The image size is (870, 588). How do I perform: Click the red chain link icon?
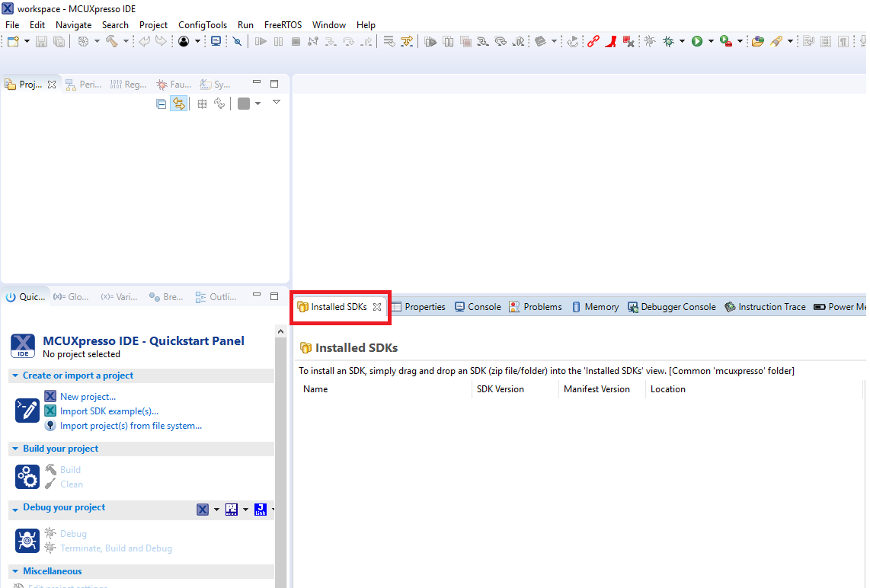pos(593,41)
